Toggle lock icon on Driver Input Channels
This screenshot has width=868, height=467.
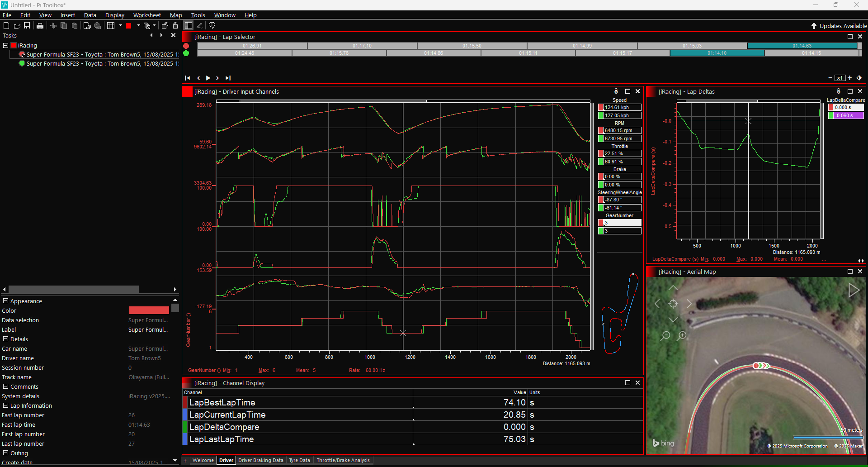(x=616, y=91)
